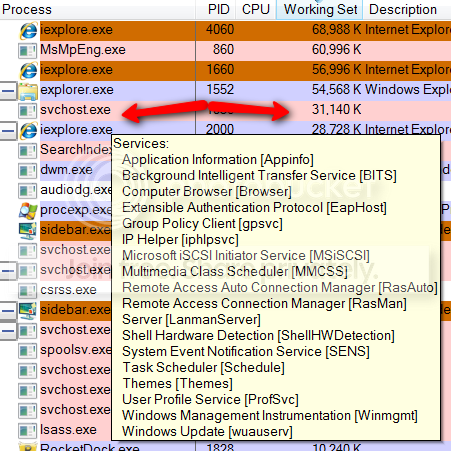Click the dwm.exe process icon
The height and width of the screenshot is (451, 451).
coord(27,171)
